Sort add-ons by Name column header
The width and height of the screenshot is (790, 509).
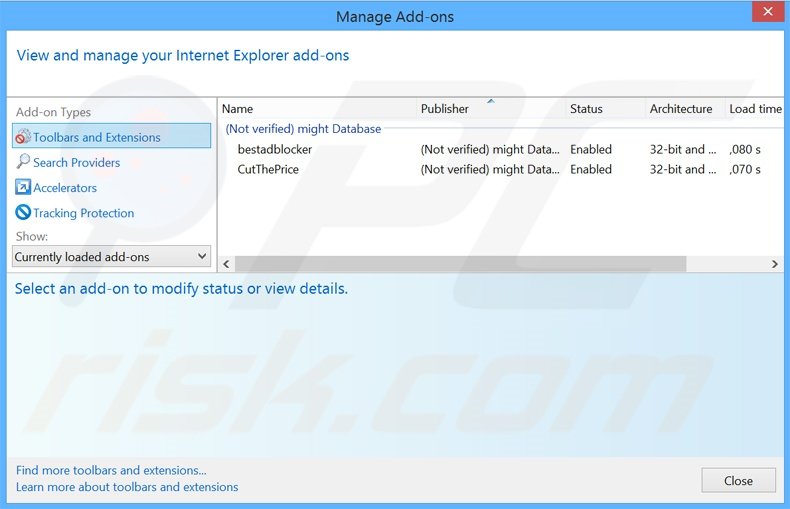(238, 109)
